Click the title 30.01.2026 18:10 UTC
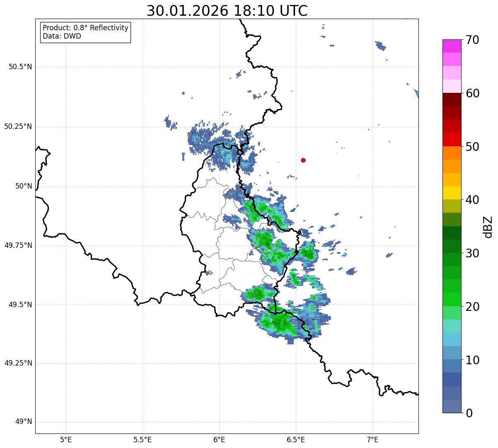Image resolution: width=498 pixels, height=448 pixels. coord(227,11)
